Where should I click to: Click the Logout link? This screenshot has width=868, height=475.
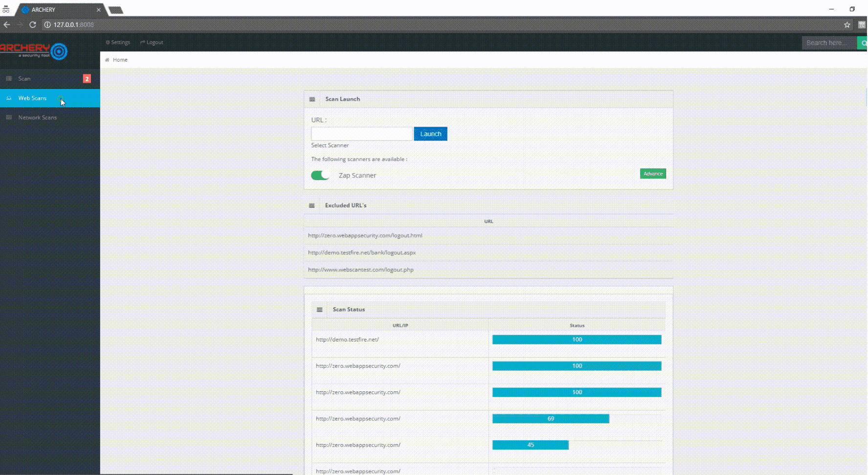click(152, 42)
